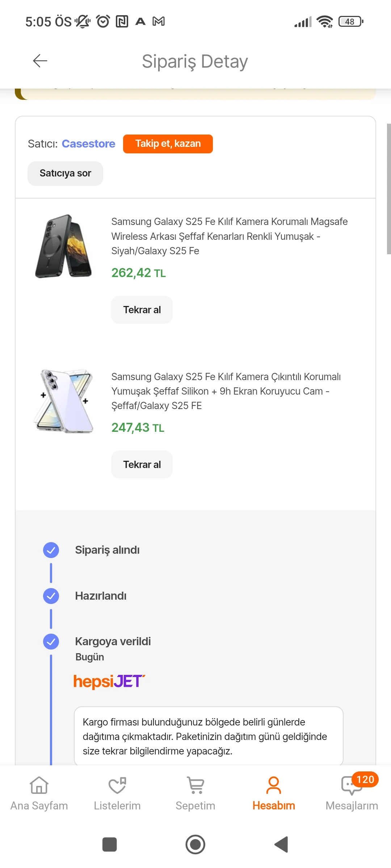The image size is (391, 868).
Task: Follow seller with Takip et, kazan
Action: (x=168, y=144)
